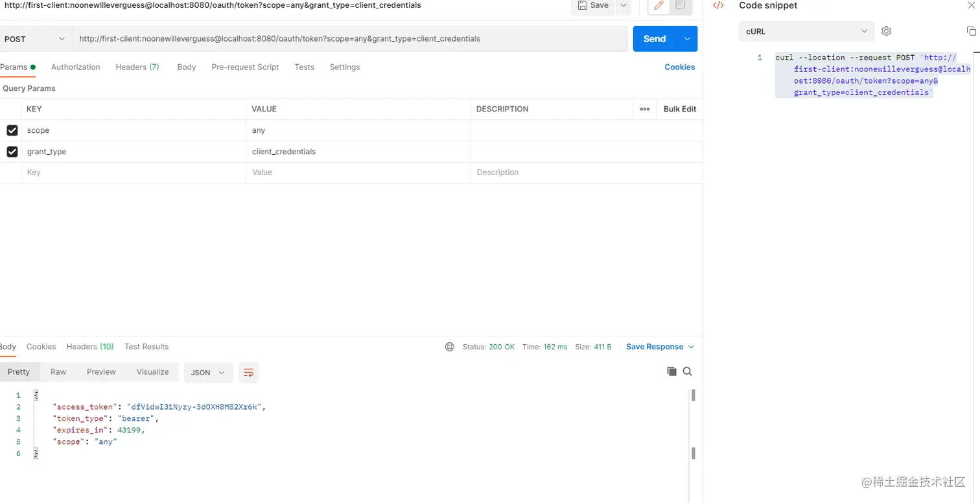Click the KEY column header
This screenshot has height=503, width=980.
34,109
